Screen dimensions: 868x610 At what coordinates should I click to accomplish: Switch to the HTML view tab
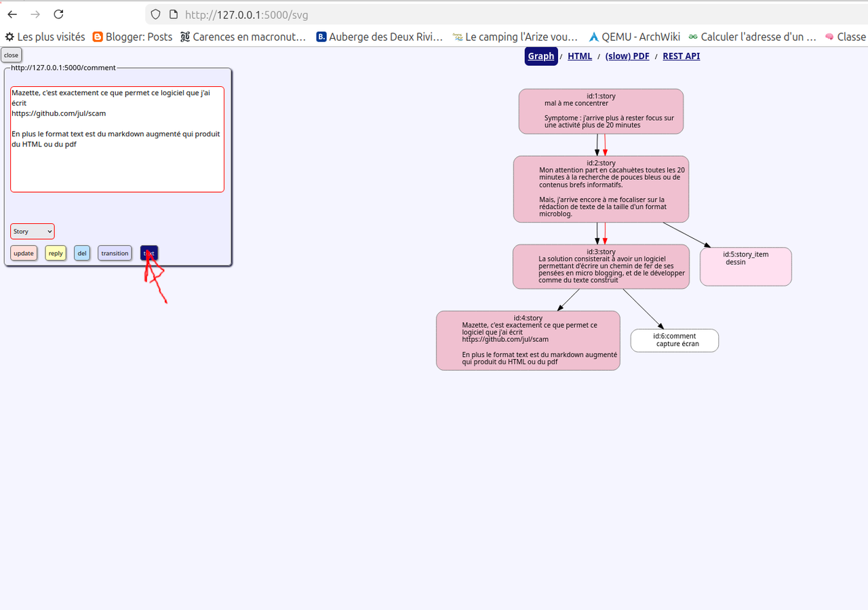pos(580,56)
